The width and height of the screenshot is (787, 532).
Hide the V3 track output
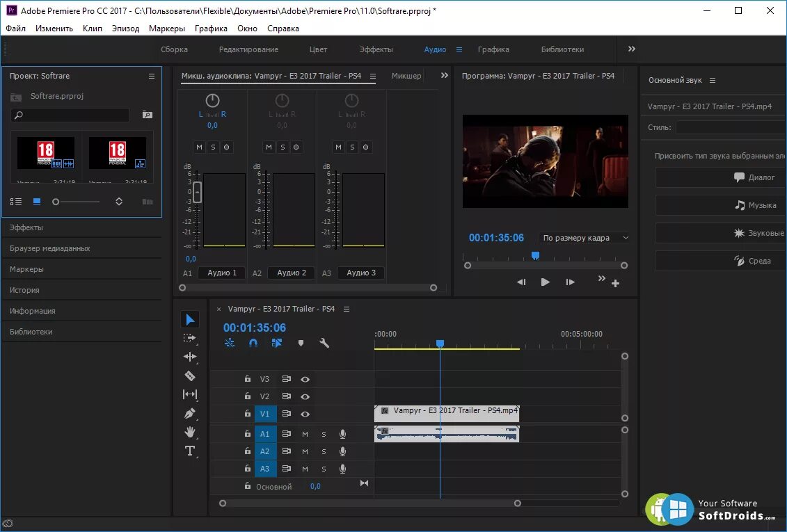tap(305, 379)
